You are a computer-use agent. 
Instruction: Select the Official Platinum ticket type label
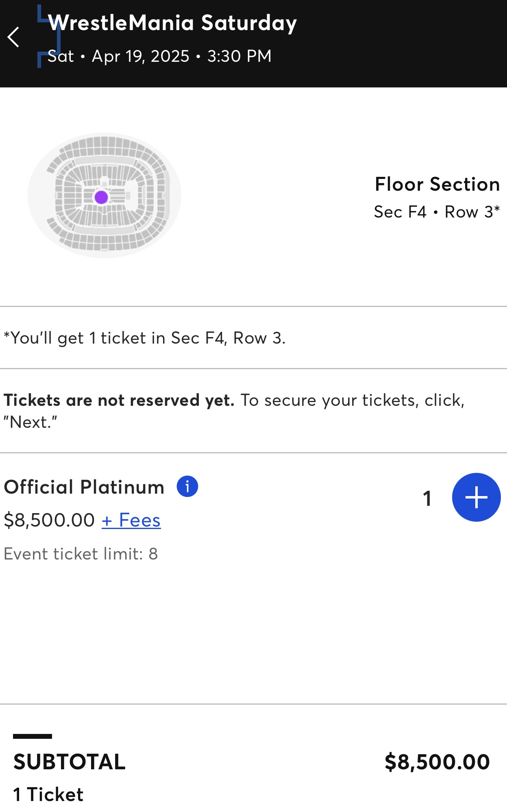coord(84,487)
